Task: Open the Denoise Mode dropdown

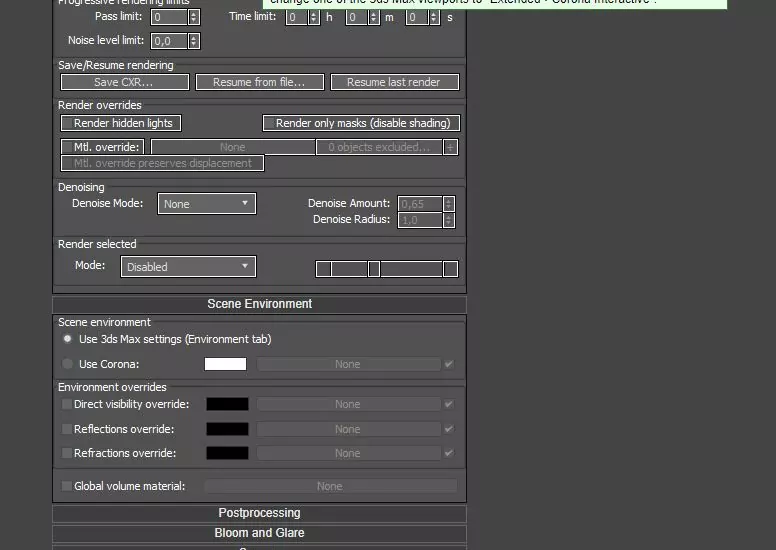Action: tap(203, 204)
